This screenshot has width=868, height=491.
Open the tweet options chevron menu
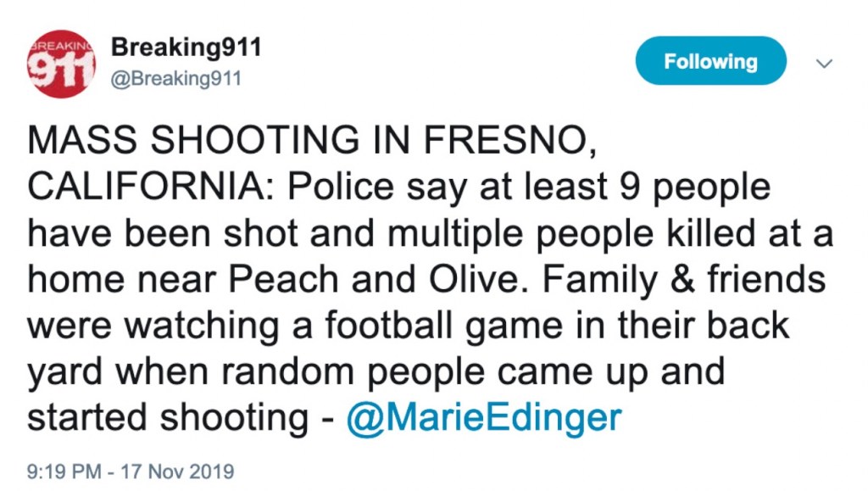point(823,63)
